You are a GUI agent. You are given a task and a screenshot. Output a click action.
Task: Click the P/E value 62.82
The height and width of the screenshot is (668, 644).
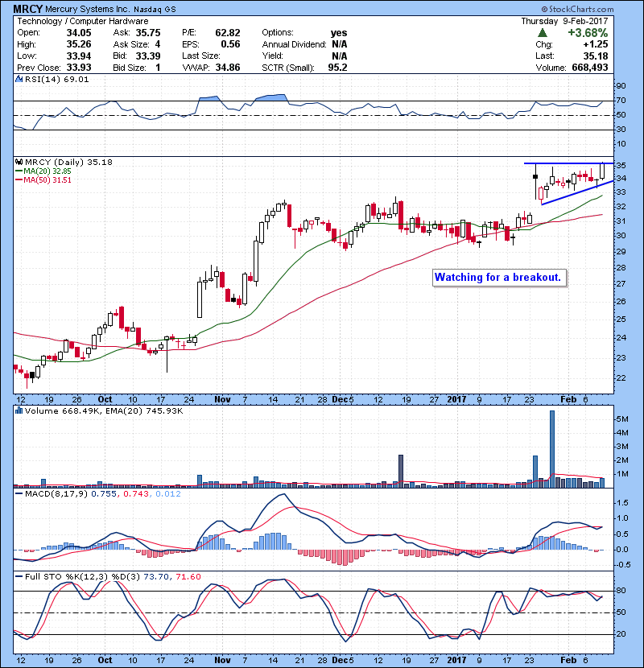(228, 33)
